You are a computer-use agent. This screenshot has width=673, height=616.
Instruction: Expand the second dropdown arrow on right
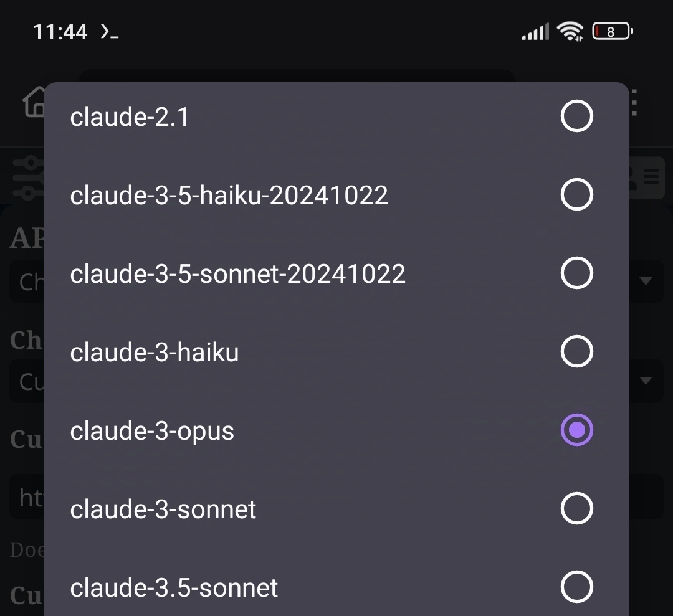(646, 380)
